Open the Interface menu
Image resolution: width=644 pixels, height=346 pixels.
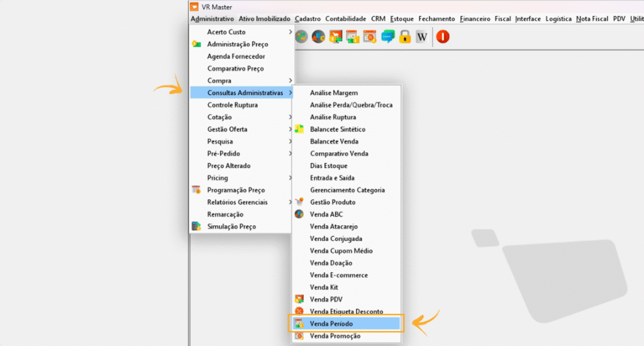point(528,19)
